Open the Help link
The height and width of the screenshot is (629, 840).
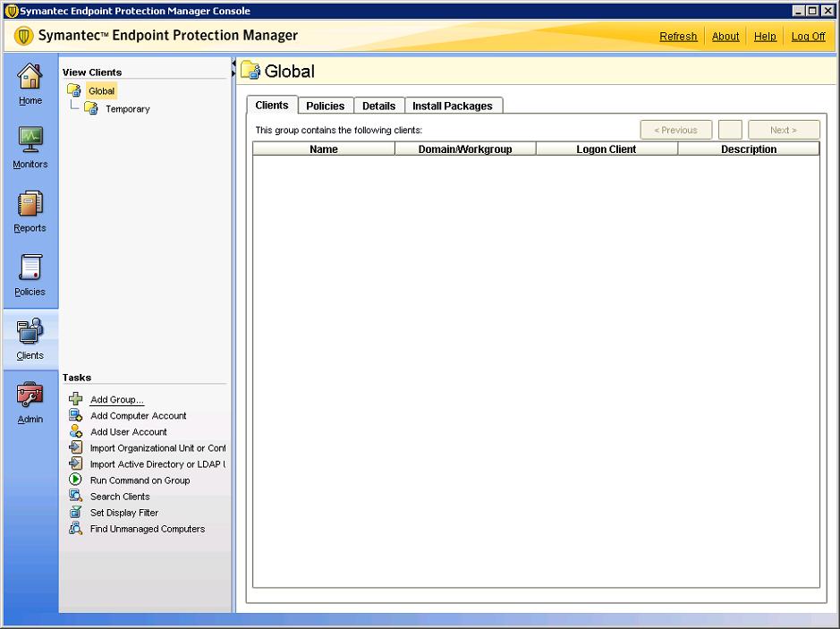click(765, 37)
